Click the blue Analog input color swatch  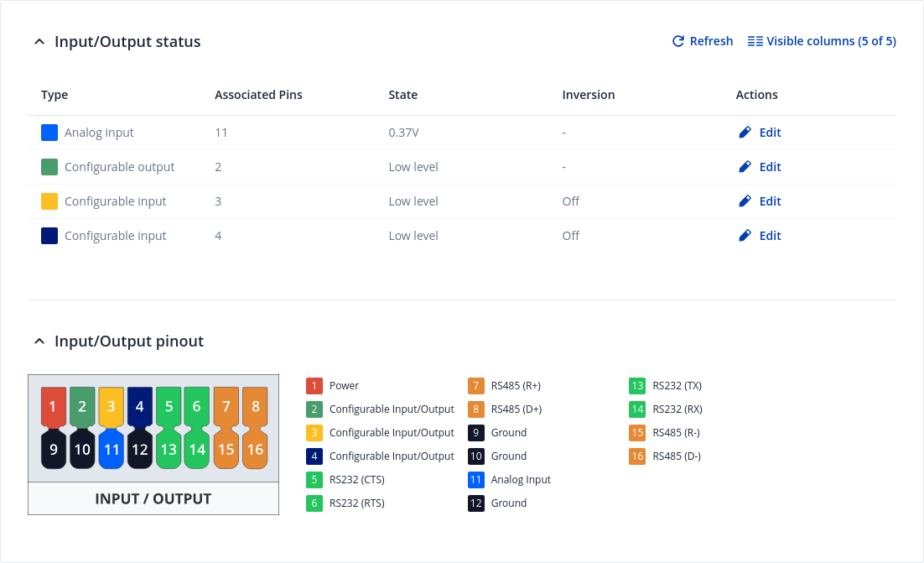[x=49, y=133]
